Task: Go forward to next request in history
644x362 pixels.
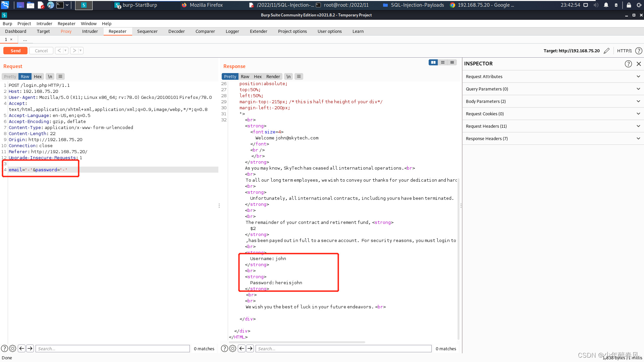Action: (x=74, y=51)
